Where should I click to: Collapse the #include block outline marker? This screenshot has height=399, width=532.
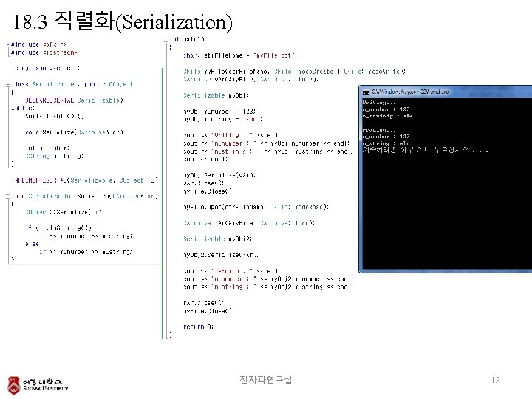click(x=8, y=45)
